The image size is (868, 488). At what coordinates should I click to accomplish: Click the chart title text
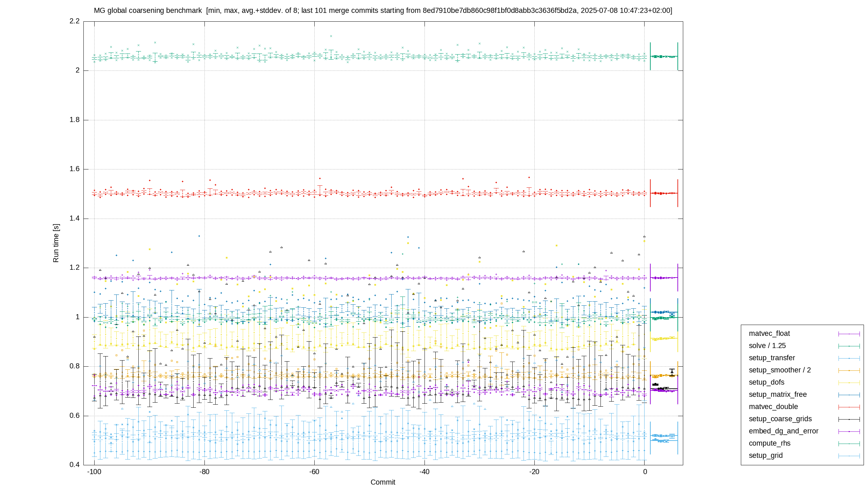[x=383, y=11]
